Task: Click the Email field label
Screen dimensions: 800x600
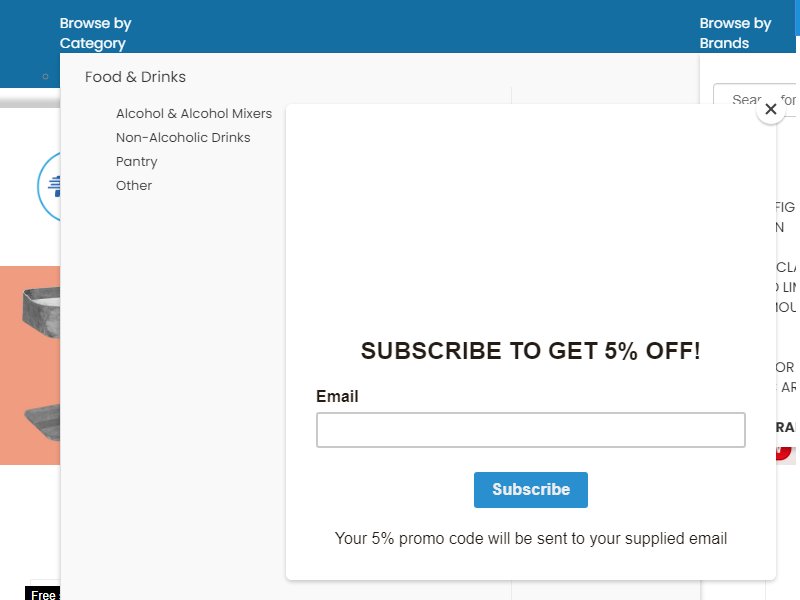Action: click(x=337, y=396)
